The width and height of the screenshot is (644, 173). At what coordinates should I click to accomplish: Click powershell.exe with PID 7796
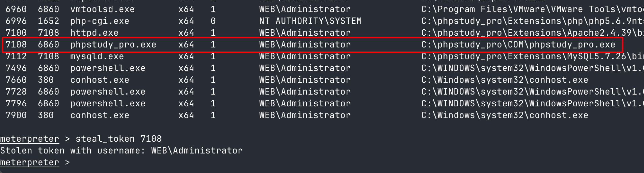point(108,104)
